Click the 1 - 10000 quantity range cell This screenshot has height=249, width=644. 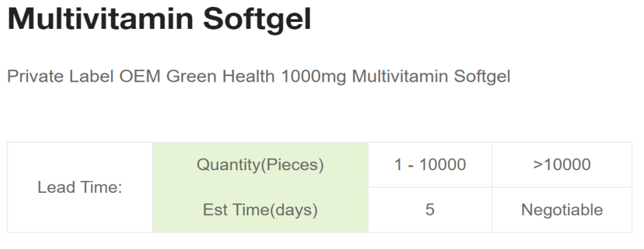click(x=430, y=165)
